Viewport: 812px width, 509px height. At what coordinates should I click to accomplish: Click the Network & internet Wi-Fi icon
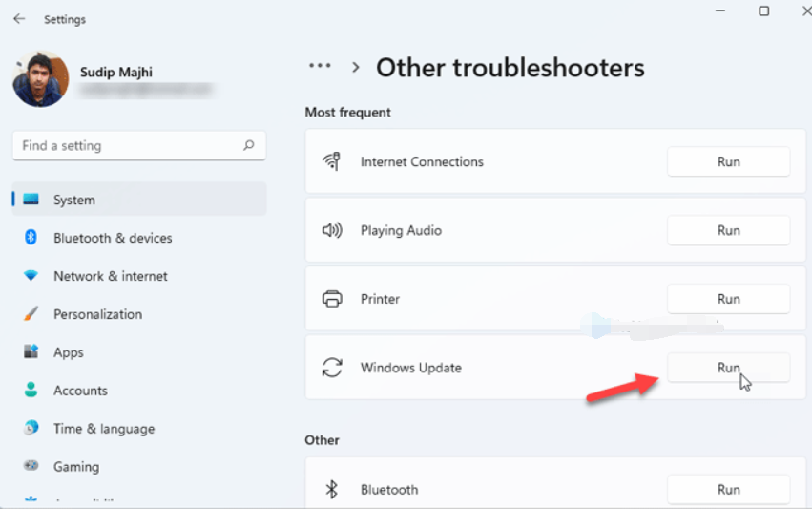[x=31, y=276]
